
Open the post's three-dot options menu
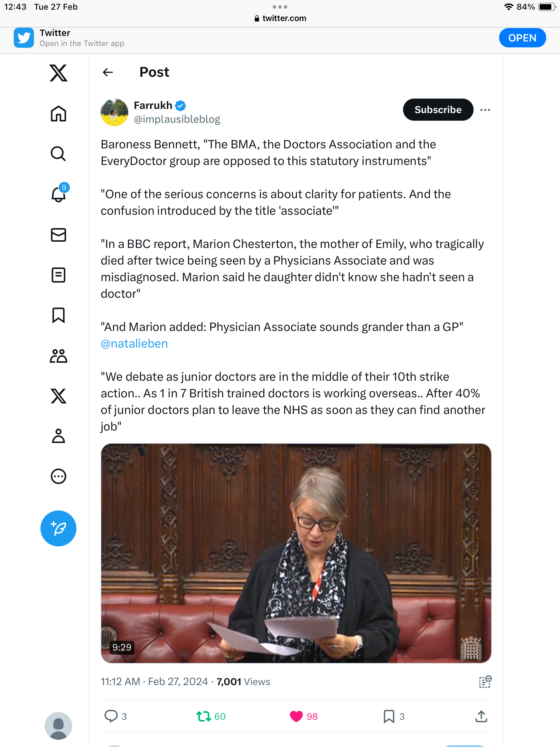[485, 110]
